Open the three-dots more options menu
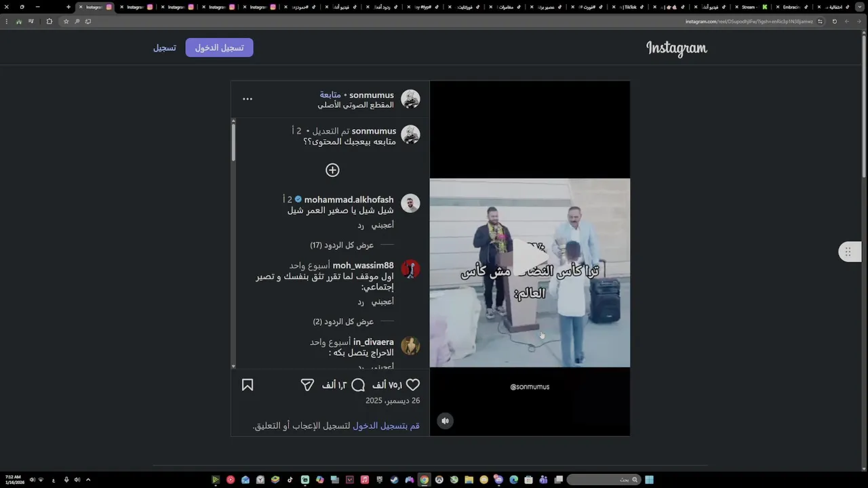Screen dimensions: 868x488 248,99
